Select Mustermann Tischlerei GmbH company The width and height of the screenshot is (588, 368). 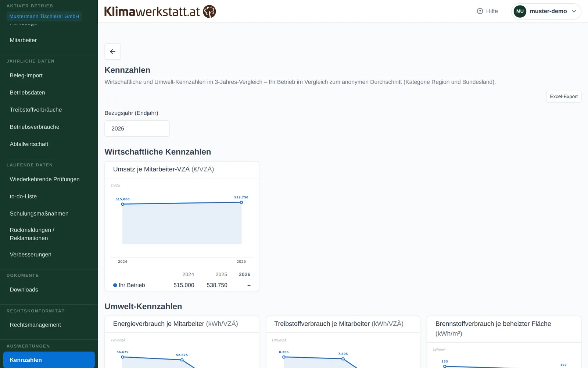coord(44,16)
